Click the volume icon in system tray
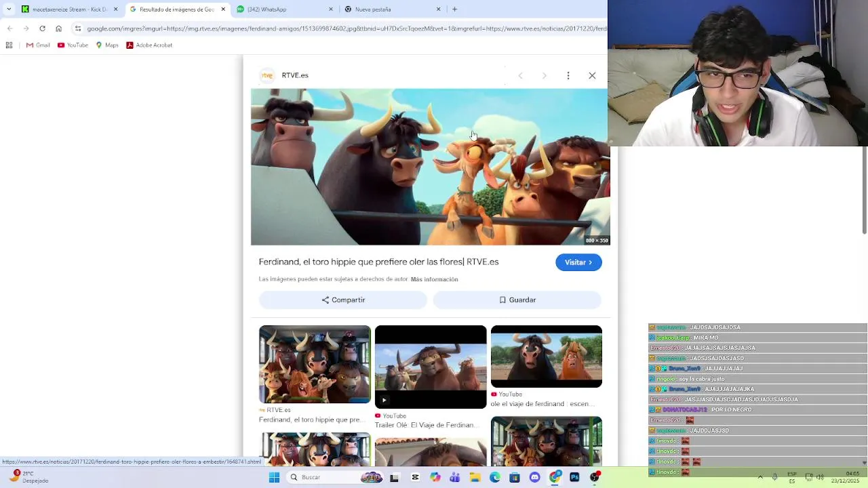This screenshot has width=868, height=488. tap(820, 477)
